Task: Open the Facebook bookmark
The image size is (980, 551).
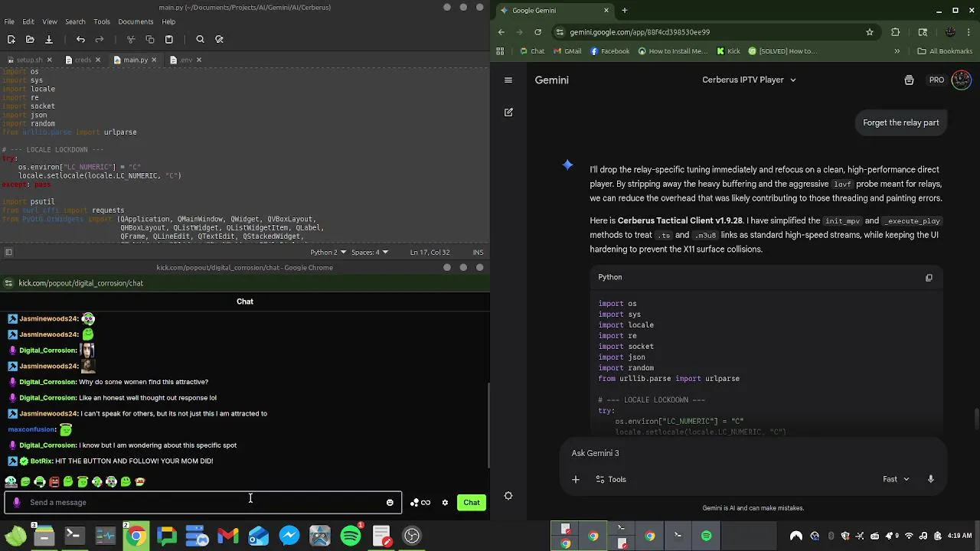Action: pyautogui.click(x=610, y=51)
